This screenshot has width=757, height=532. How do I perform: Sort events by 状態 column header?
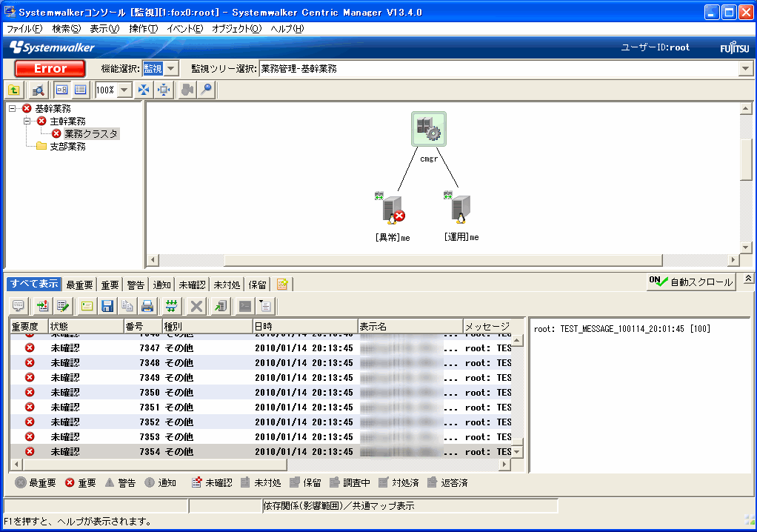86,327
